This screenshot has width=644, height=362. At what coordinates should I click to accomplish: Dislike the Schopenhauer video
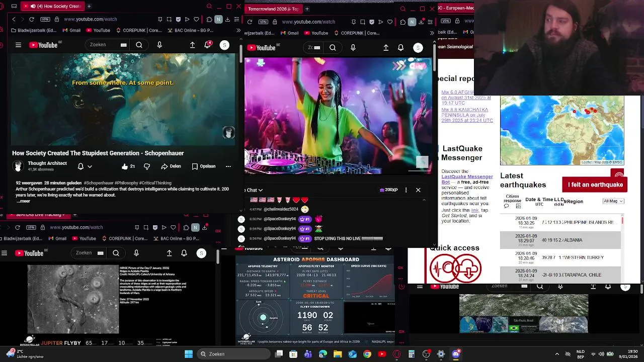click(147, 166)
